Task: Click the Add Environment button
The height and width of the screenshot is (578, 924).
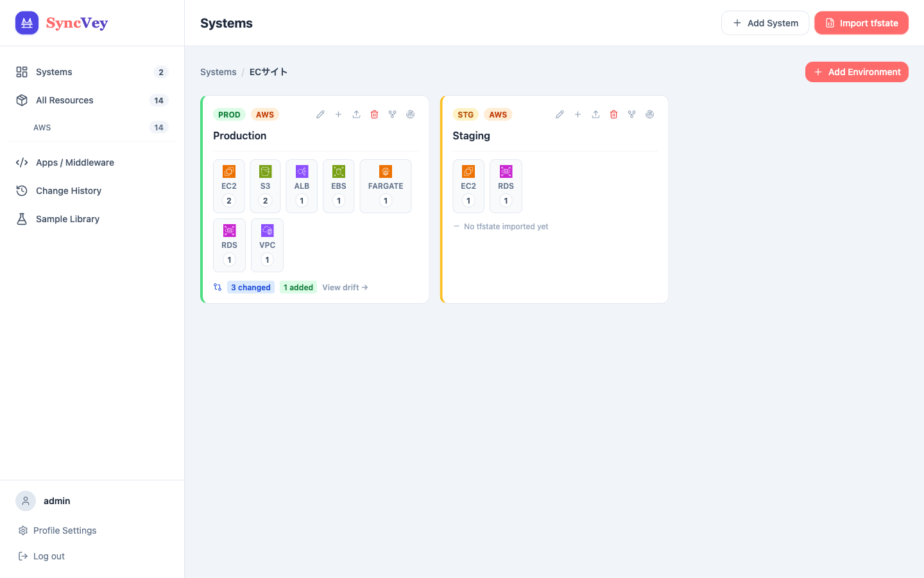Action: 857,72
